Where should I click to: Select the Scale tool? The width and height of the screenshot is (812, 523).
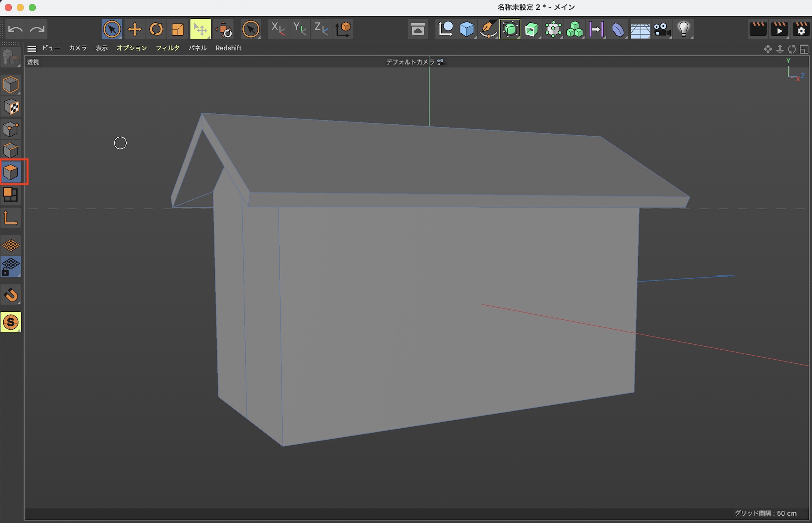click(178, 29)
